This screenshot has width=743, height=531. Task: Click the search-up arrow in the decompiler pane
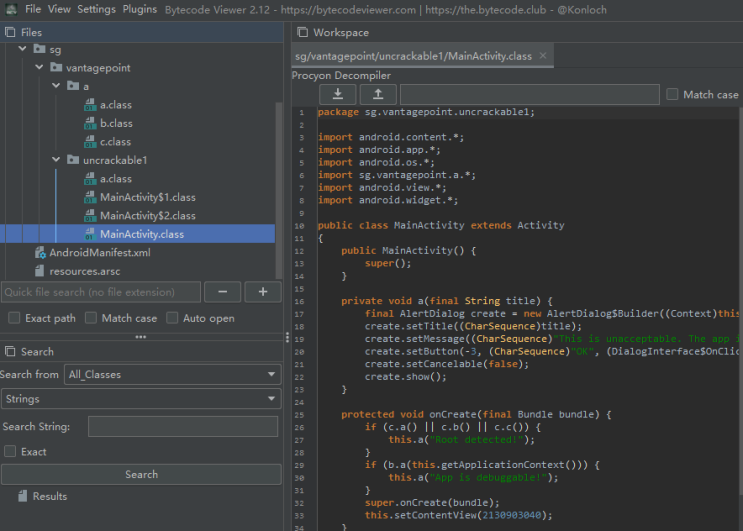click(378, 94)
